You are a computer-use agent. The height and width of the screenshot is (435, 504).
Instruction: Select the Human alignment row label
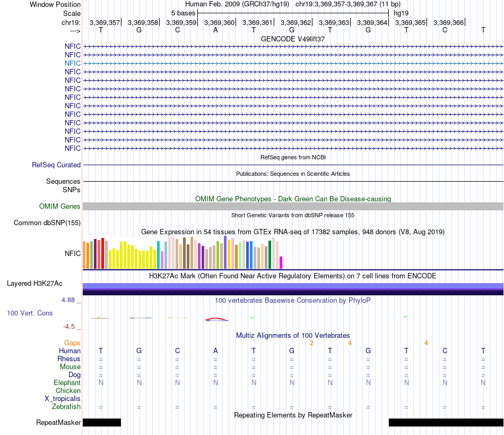pos(69,351)
